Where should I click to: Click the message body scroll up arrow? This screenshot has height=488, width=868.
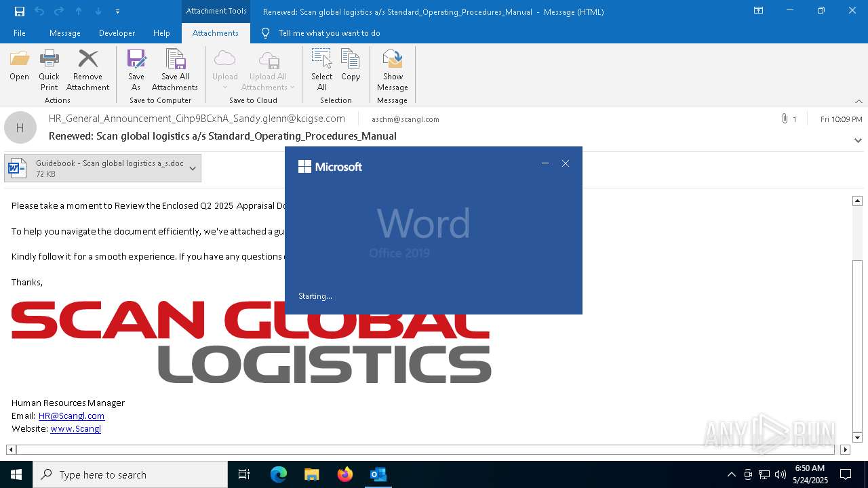[857, 201]
